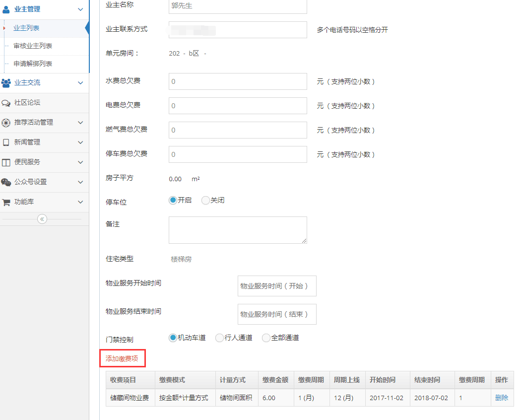Click the 2018-07-02 end date cell
This screenshot has width=524, height=420.
click(x=431, y=398)
